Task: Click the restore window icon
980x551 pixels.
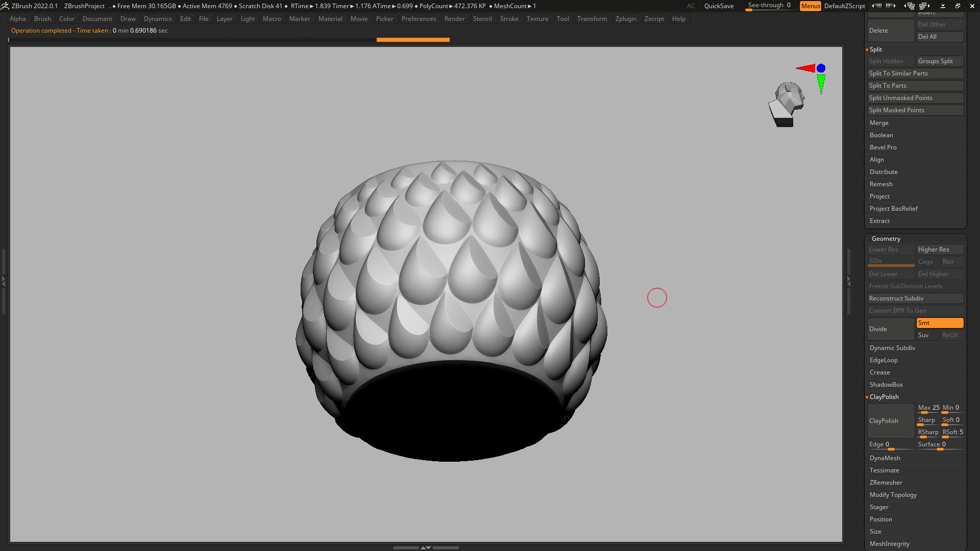Action: (958, 6)
